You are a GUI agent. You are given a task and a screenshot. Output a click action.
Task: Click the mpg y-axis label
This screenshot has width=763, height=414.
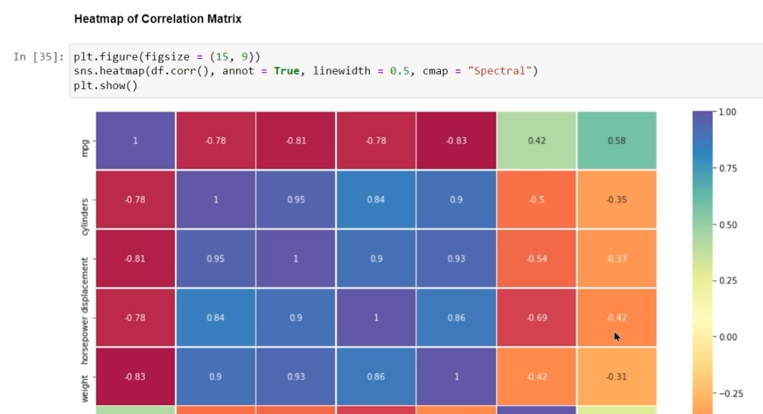coord(86,147)
